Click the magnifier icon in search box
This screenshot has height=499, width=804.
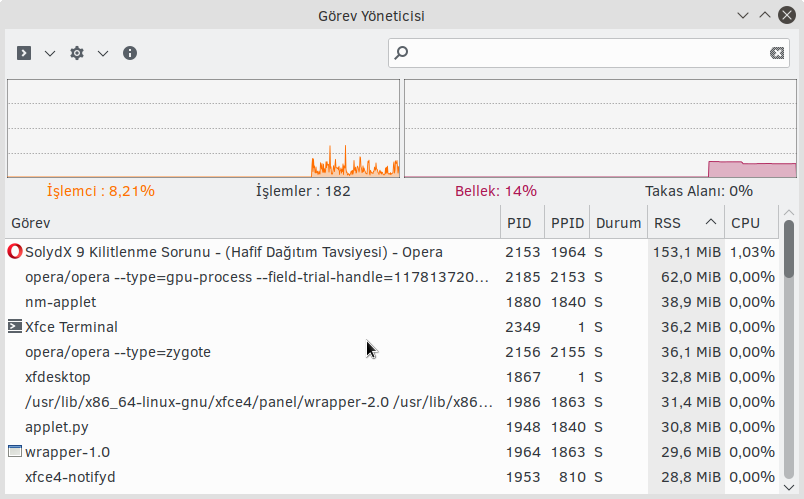tap(401, 52)
